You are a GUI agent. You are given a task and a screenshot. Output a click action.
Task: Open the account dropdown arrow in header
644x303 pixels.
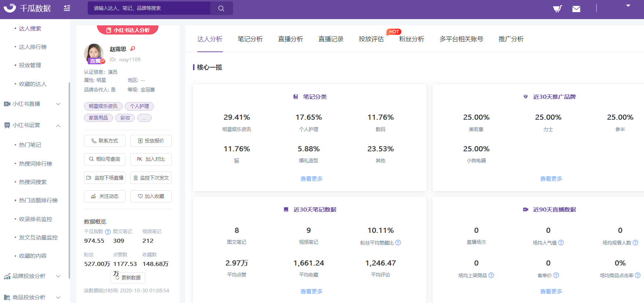628,6
